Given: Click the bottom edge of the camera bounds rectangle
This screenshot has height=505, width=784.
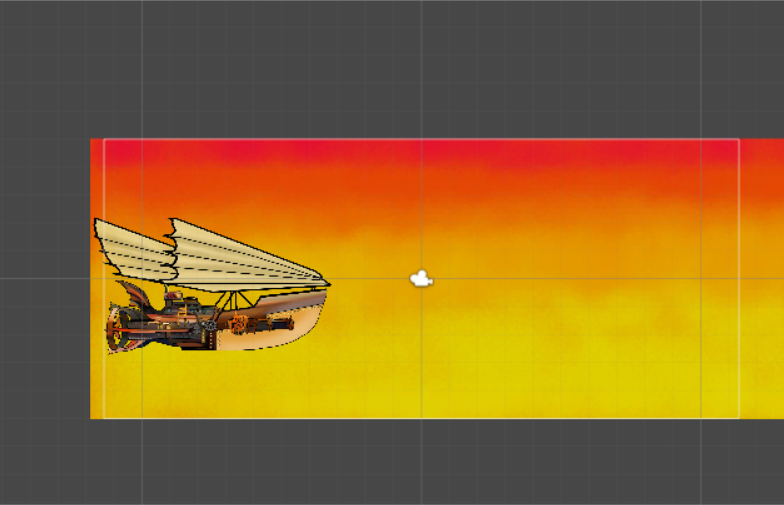Looking at the screenshot, I should 500,418.
